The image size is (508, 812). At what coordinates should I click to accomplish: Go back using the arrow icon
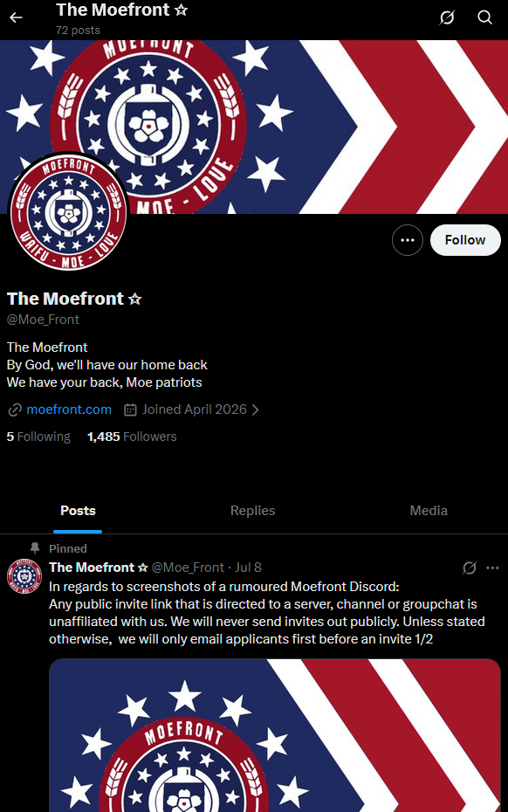click(16, 17)
